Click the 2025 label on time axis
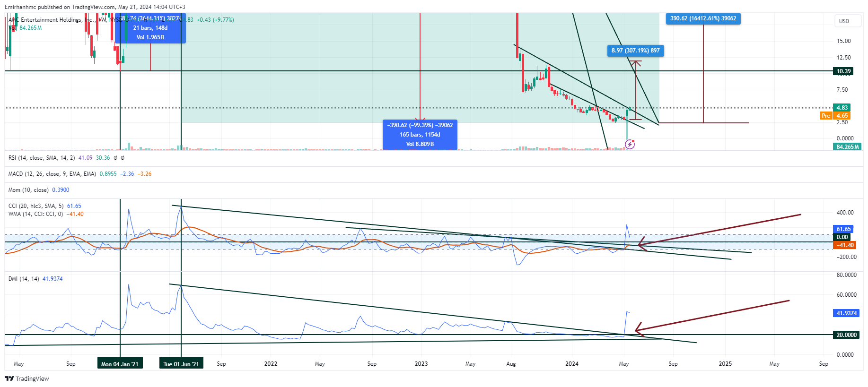Screen dimensions: 868x387 (x=725, y=364)
